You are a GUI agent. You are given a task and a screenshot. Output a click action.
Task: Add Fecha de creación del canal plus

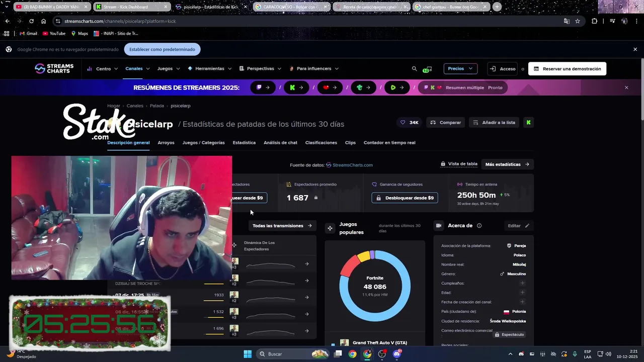point(522,302)
